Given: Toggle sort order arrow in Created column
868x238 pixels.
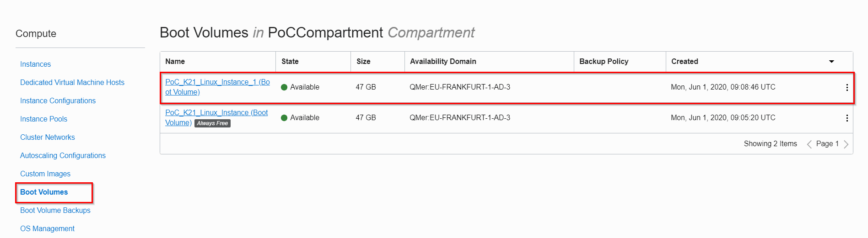Looking at the screenshot, I should point(831,62).
